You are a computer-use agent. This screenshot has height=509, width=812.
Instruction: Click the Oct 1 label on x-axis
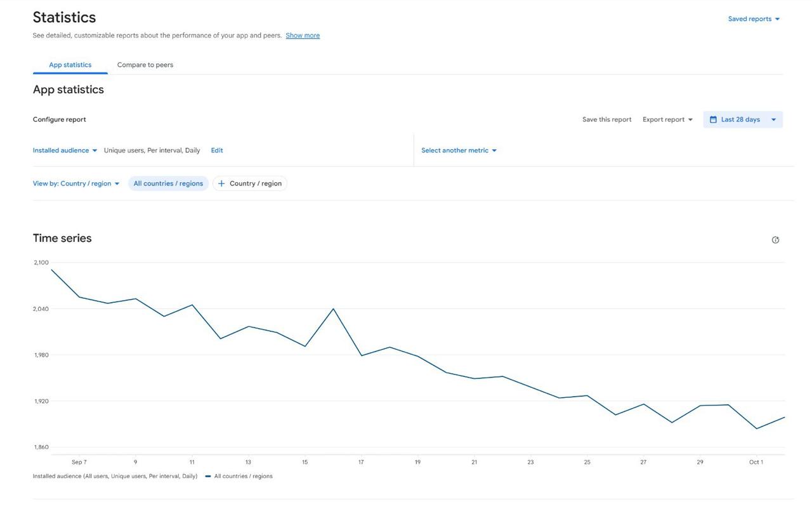pyautogui.click(x=756, y=462)
